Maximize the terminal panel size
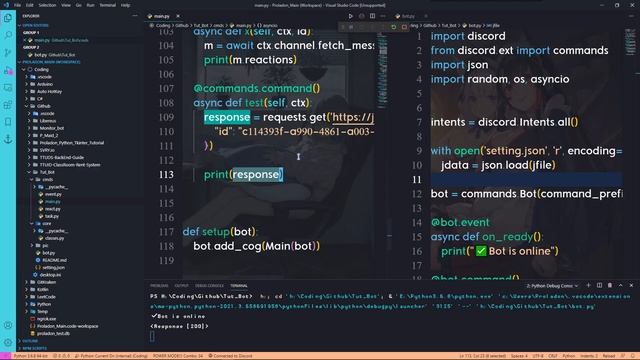The image size is (640, 360). coord(620,285)
